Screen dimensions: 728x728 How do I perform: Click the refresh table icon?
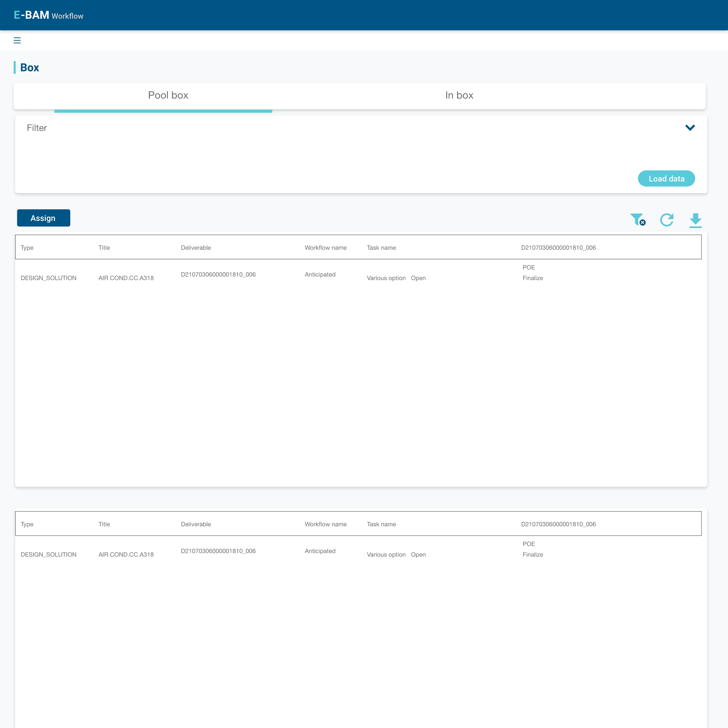pos(667,220)
